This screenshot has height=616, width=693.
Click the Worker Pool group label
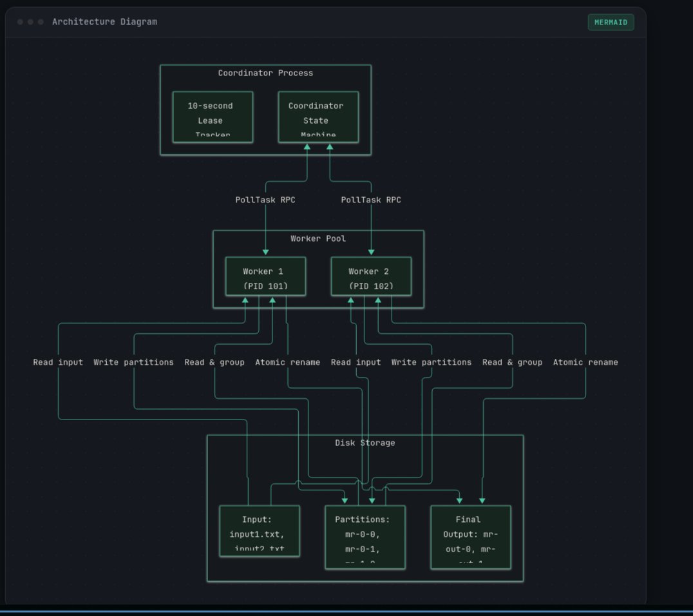318,238
